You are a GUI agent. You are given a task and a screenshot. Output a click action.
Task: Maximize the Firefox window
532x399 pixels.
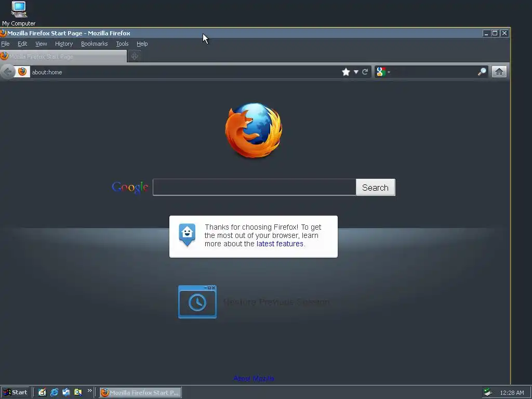point(495,33)
